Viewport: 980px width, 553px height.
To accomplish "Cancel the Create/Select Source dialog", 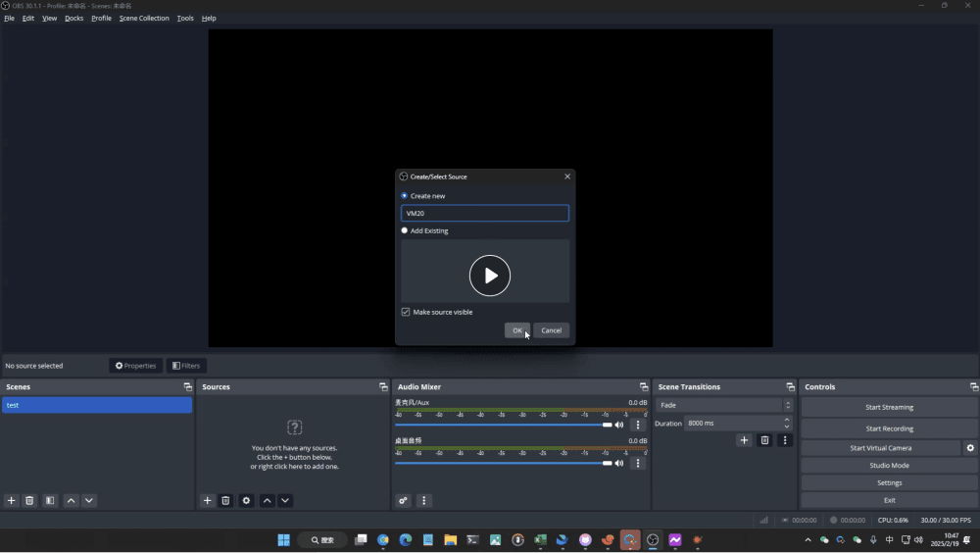I will 551,330.
